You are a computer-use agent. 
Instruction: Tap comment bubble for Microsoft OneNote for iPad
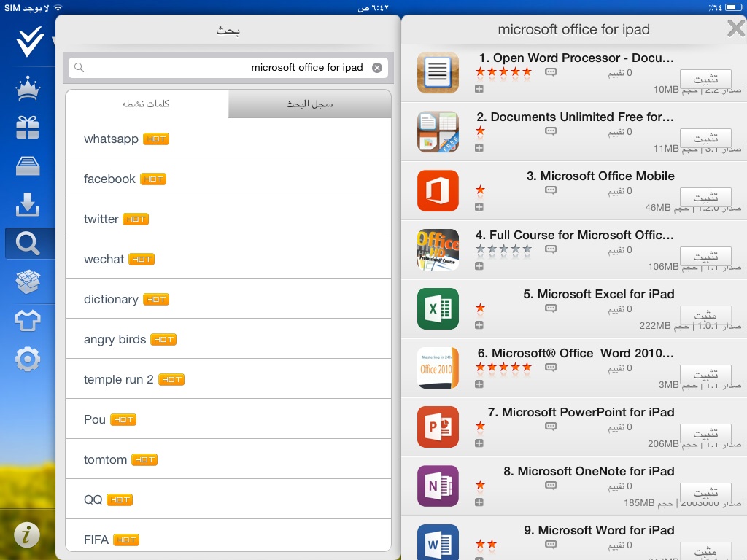tap(551, 486)
